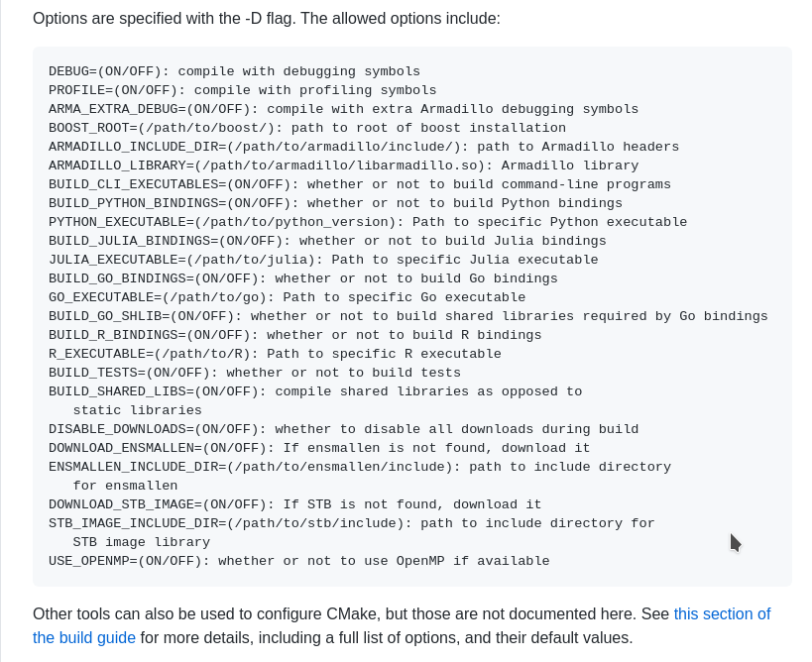Click the ARMADILLO_LIBRARY option line

click(x=343, y=165)
